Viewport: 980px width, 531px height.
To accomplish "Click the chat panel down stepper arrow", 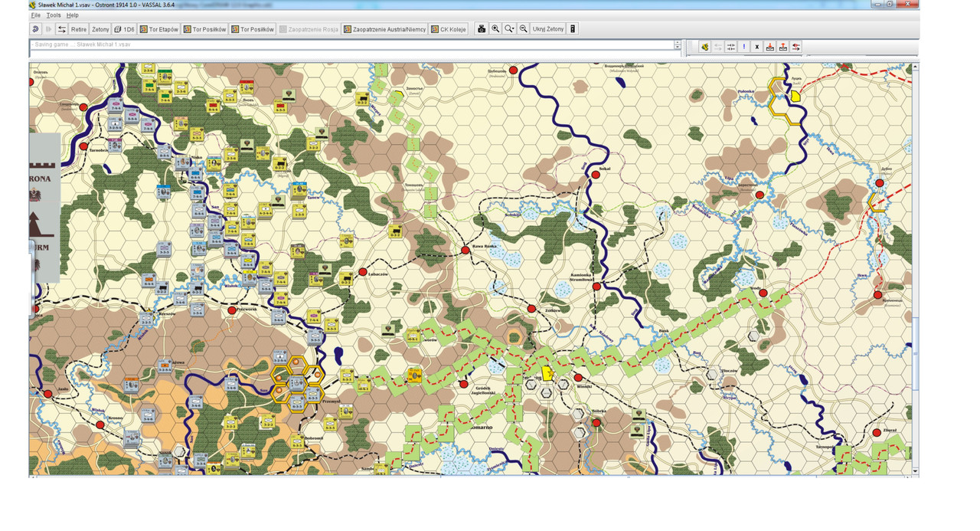I will [678, 48].
